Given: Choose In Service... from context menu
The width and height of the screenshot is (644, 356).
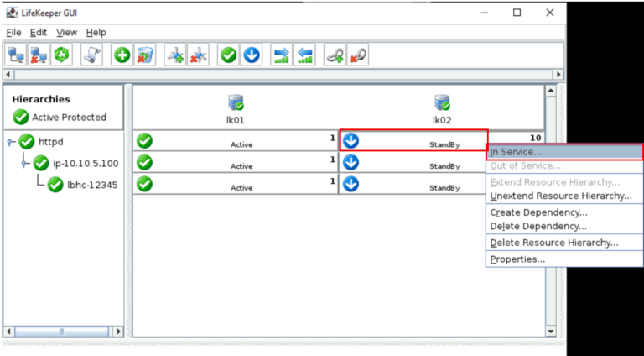Looking at the screenshot, I should coord(516,152).
